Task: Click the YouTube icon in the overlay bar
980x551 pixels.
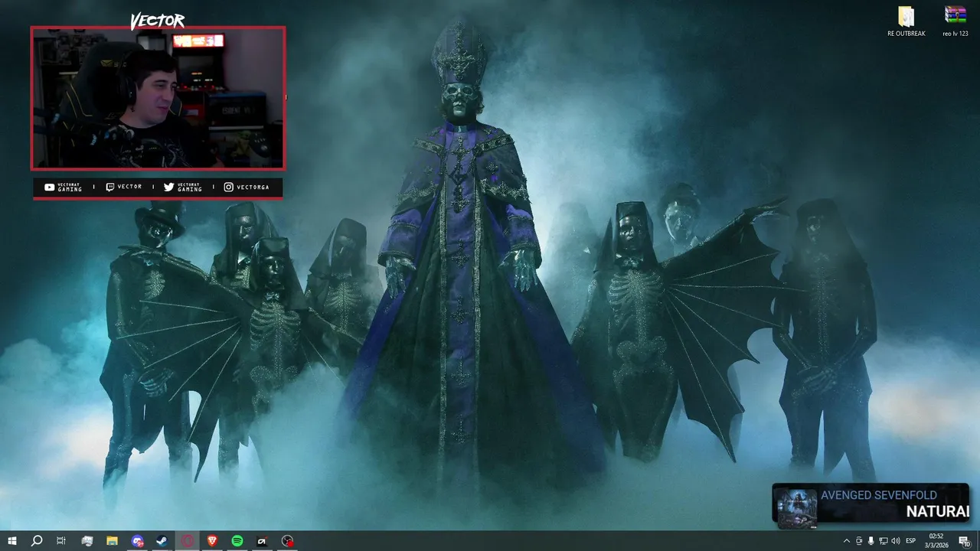Action: pos(50,187)
